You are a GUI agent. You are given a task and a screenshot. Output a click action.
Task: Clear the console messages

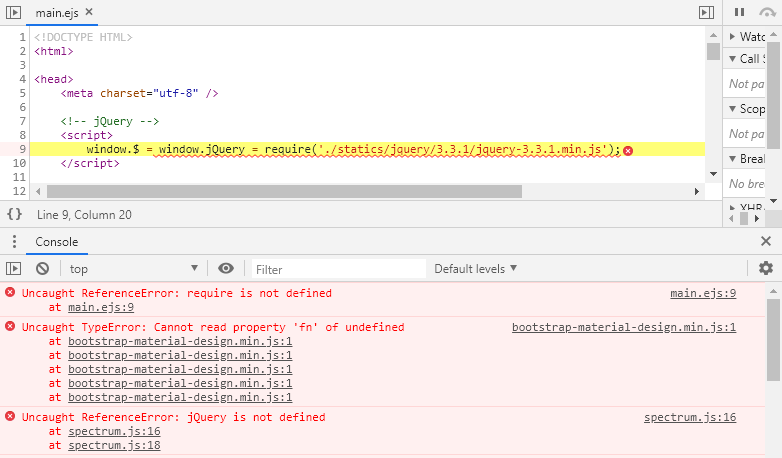(x=42, y=268)
